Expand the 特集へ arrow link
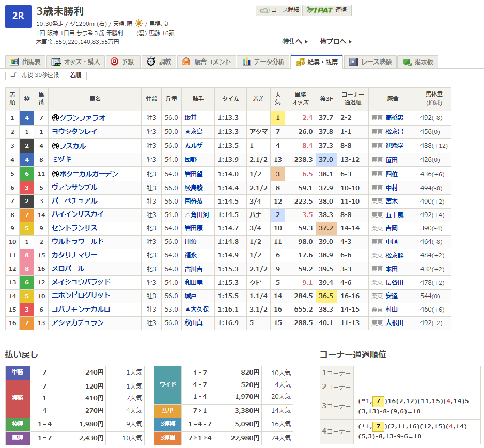The image size is (484, 448). point(295,41)
